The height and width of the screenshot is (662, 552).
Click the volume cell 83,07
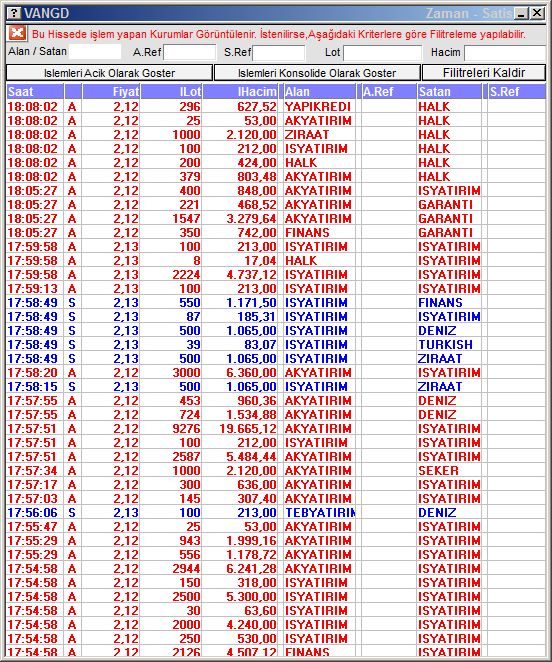tap(240, 345)
